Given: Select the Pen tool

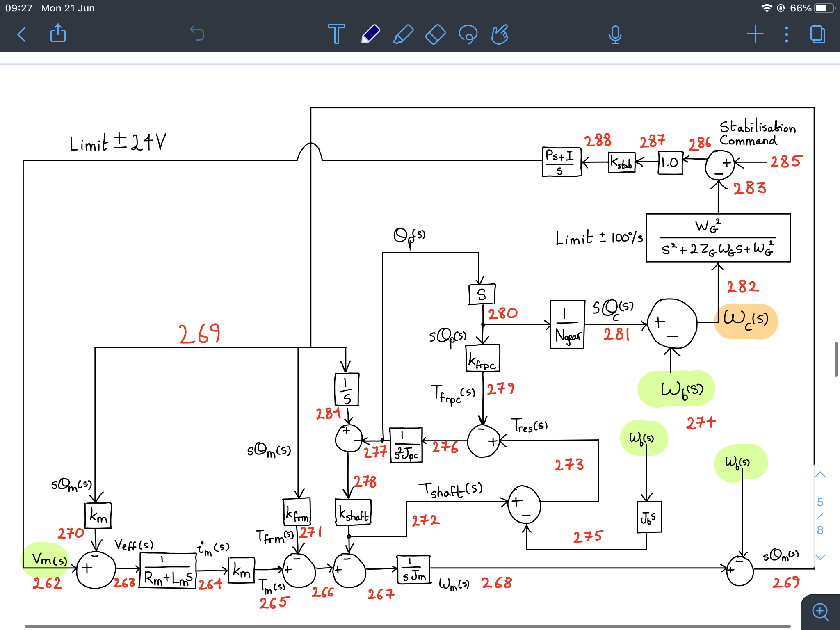Looking at the screenshot, I should click(370, 34).
